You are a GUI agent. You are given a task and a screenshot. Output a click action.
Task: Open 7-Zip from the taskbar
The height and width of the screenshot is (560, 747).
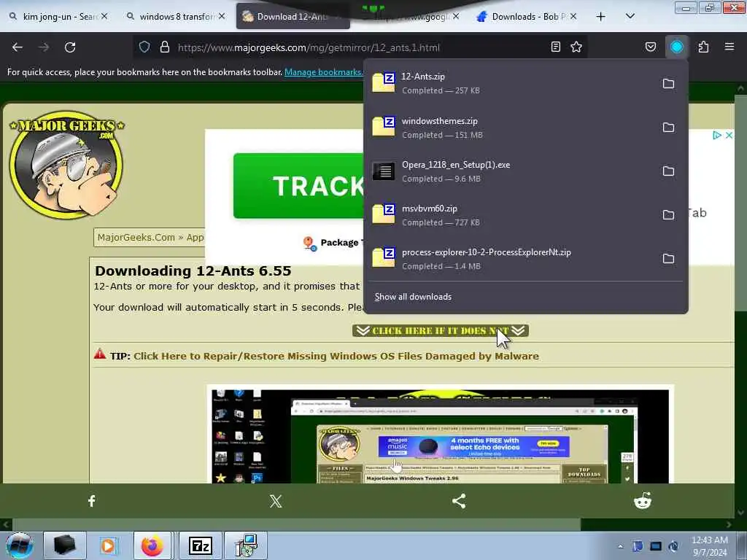pyautogui.click(x=200, y=545)
